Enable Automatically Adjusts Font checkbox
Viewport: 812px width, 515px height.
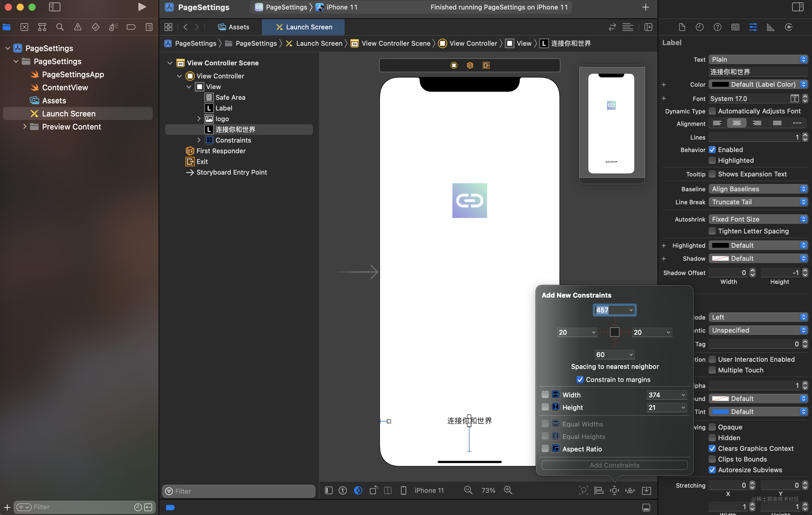pos(712,111)
